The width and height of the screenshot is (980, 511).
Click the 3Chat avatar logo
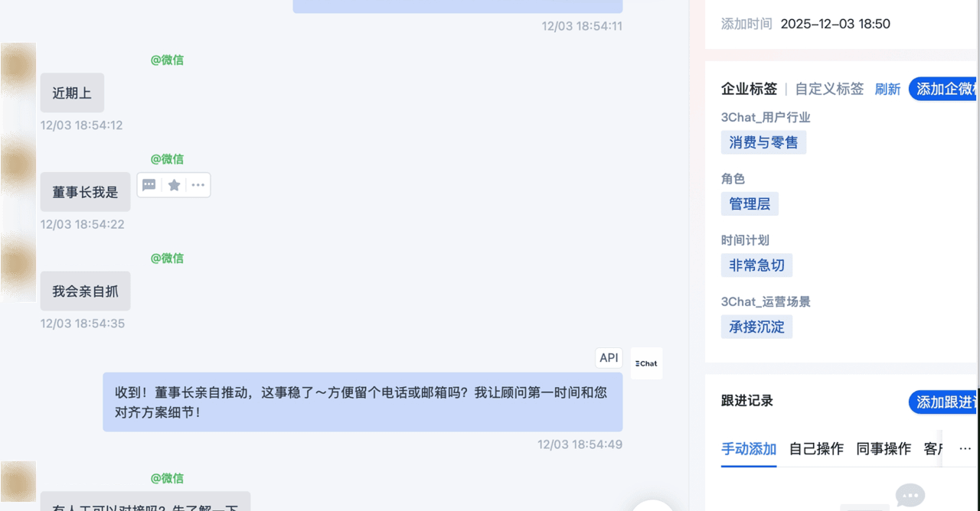[646, 363]
